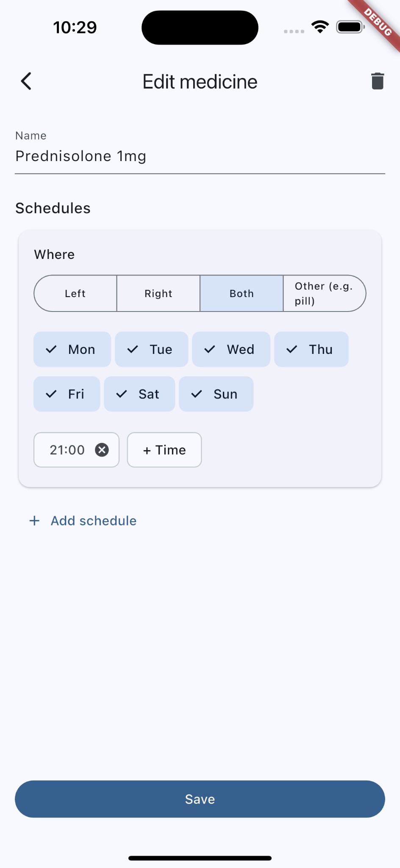This screenshot has height=868, width=400.
Task: Select the Left segment option
Action: (75, 293)
